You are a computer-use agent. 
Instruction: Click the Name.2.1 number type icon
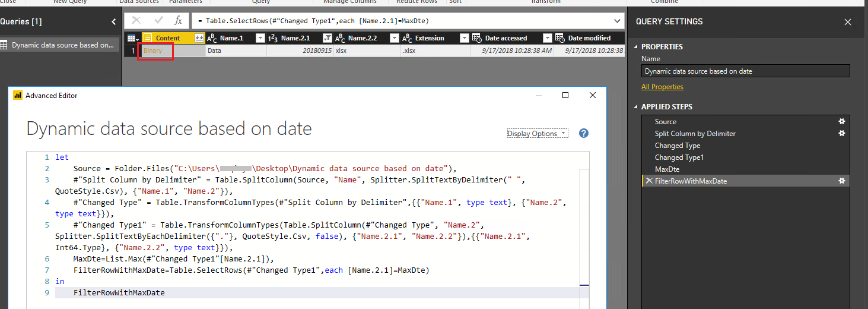tap(273, 38)
